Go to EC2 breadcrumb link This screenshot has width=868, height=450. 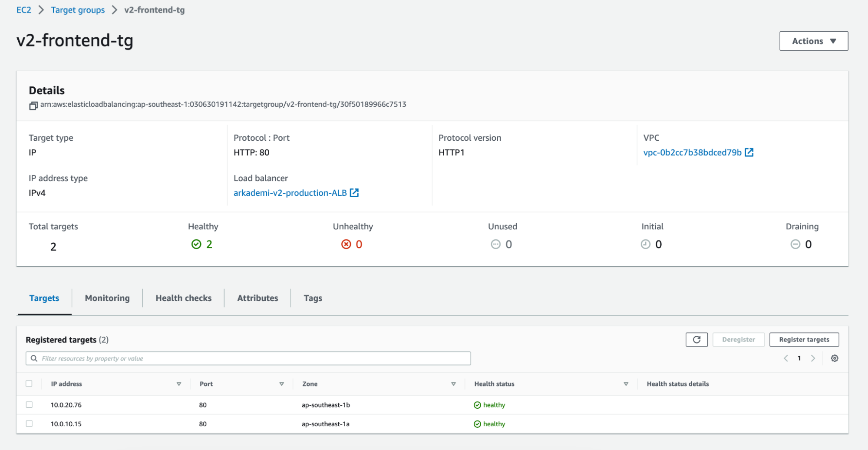(x=24, y=10)
